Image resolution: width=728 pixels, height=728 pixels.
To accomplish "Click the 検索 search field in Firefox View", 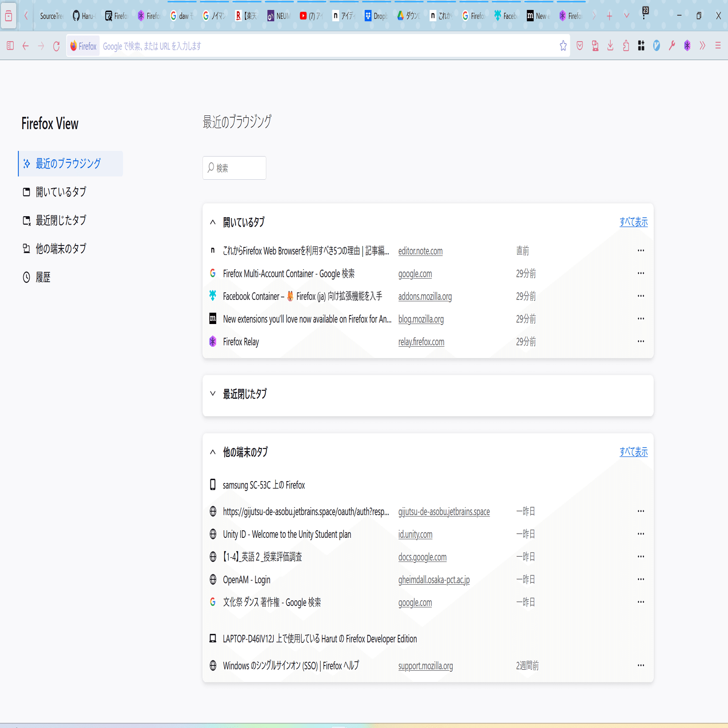I will click(x=234, y=168).
